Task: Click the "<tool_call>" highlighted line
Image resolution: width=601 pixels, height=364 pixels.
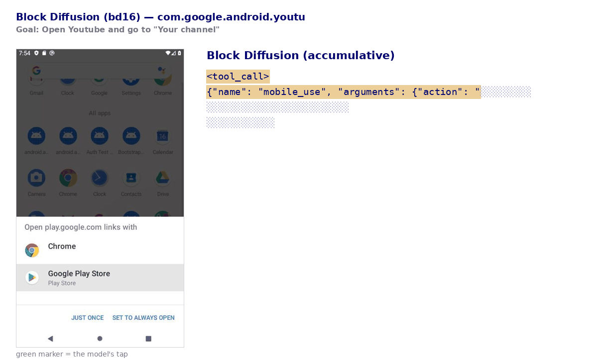Action: point(238,77)
